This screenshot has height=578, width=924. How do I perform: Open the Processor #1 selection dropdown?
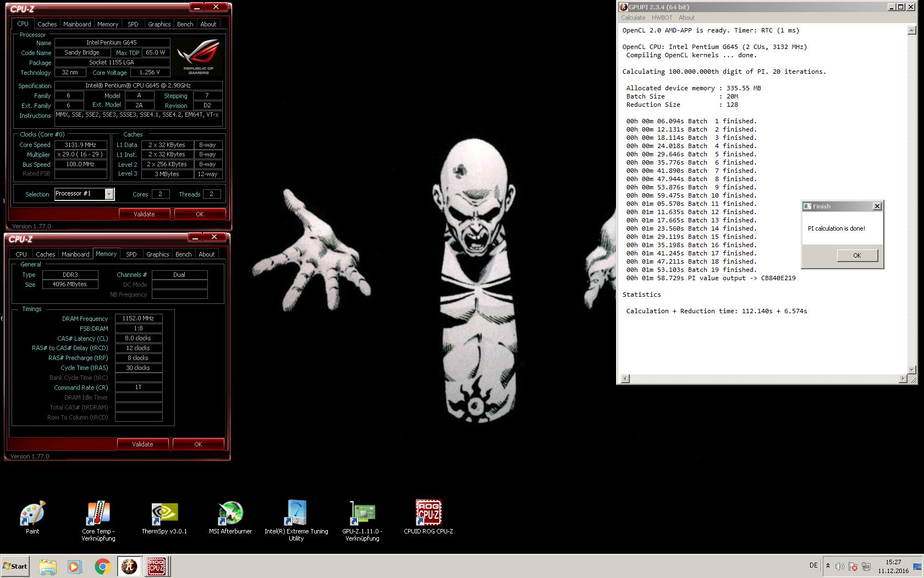pos(109,194)
